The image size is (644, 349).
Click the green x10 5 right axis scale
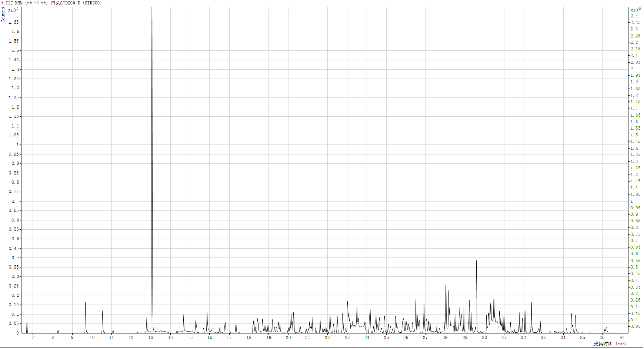pos(635,10)
